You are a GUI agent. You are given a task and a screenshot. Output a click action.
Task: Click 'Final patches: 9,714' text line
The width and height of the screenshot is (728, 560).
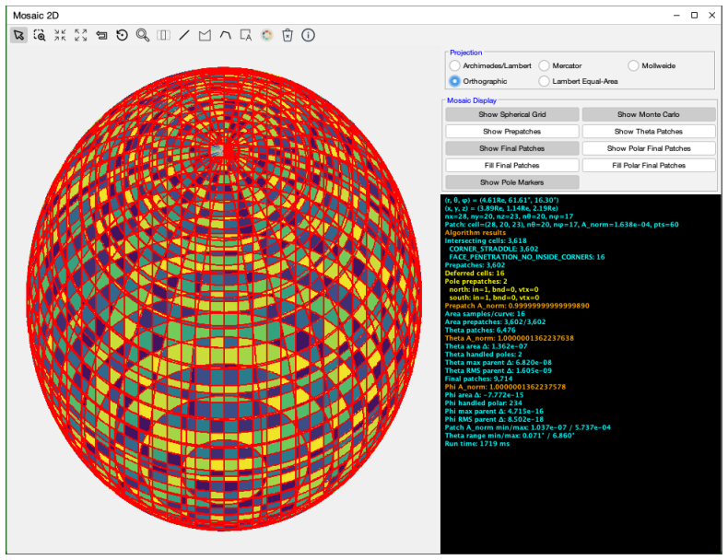click(x=478, y=379)
